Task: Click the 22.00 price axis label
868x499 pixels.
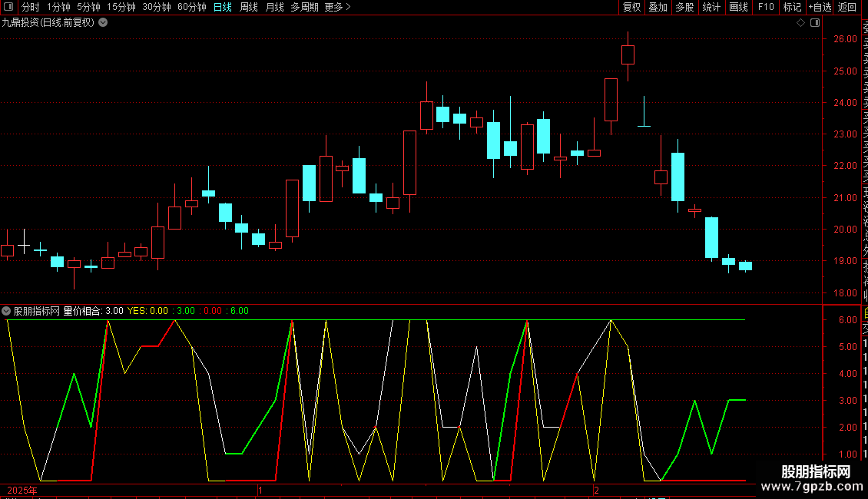Action: click(845, 165)
